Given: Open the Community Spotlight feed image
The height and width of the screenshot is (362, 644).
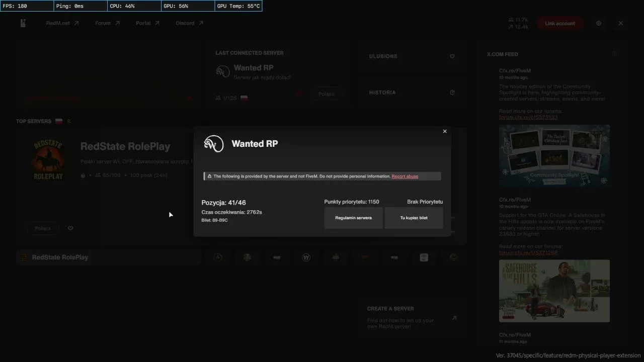Looking at the screenshot, I should 554,156.
